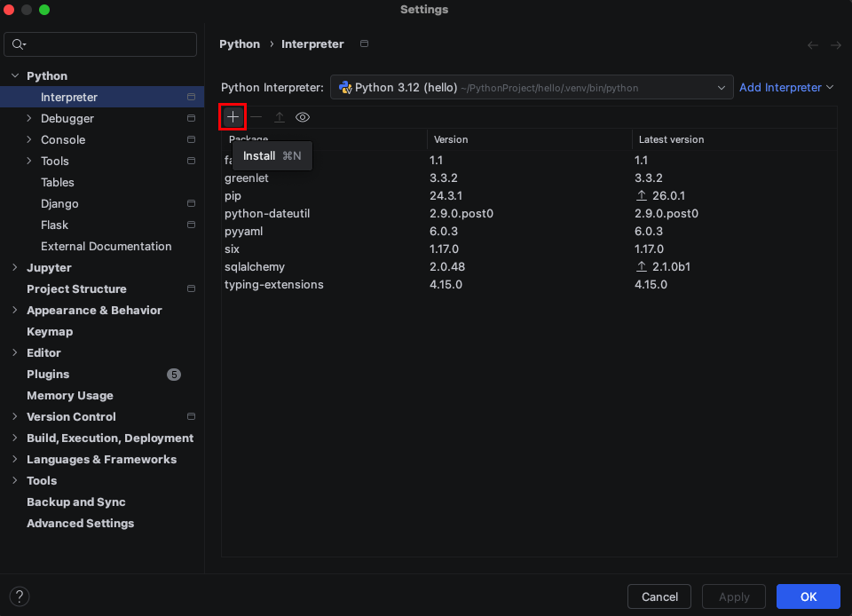Collapse the Python settings section

tap(15, 76)
